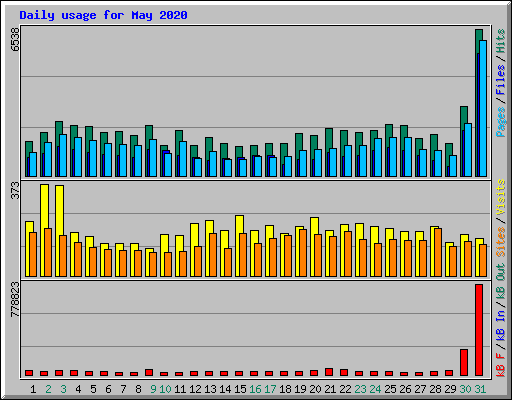Image resolution: width=512 pixels, height=400 pixels.
Task: Click the green hits bar for day 25
Action: [x=389, y=131]
